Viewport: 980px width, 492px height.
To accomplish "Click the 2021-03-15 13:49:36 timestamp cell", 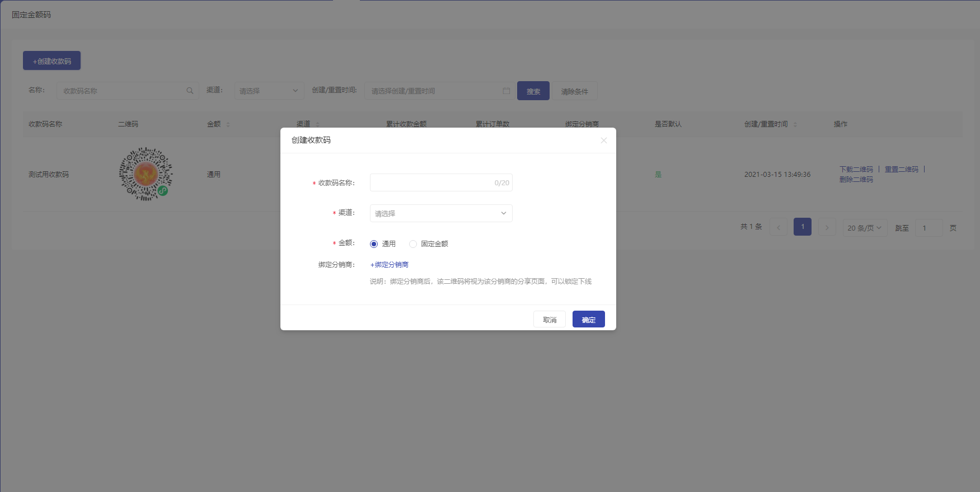I will [777, 175].
